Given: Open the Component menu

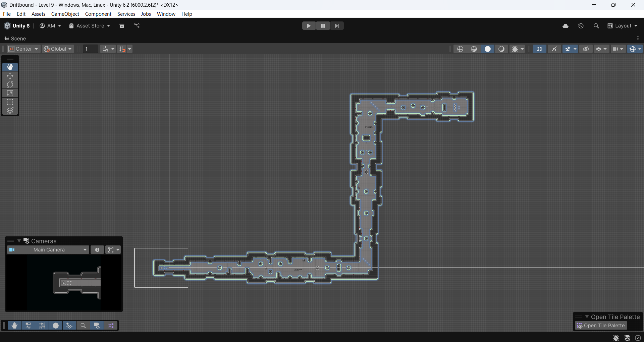Looking at the screenshot, I should click(x=98, y=14).
